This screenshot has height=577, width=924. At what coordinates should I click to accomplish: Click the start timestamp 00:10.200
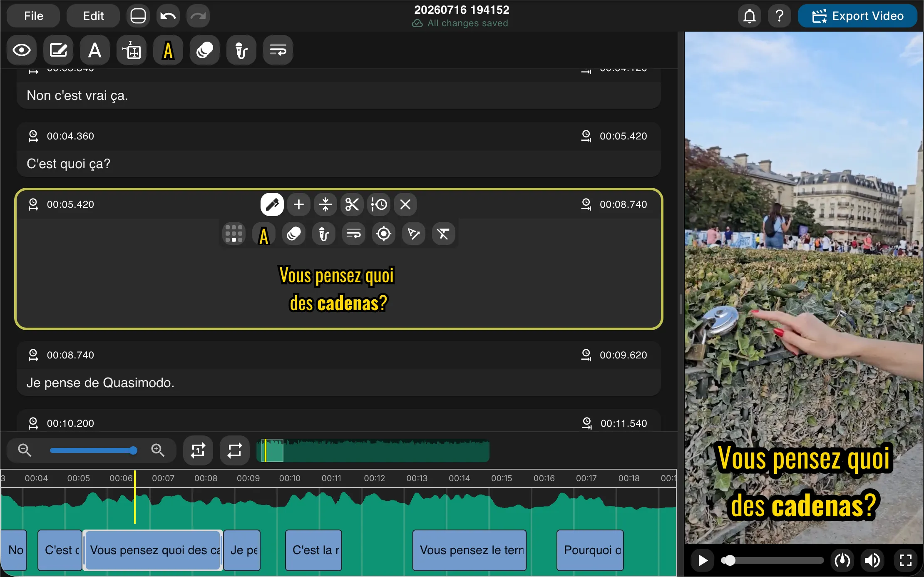70,423
